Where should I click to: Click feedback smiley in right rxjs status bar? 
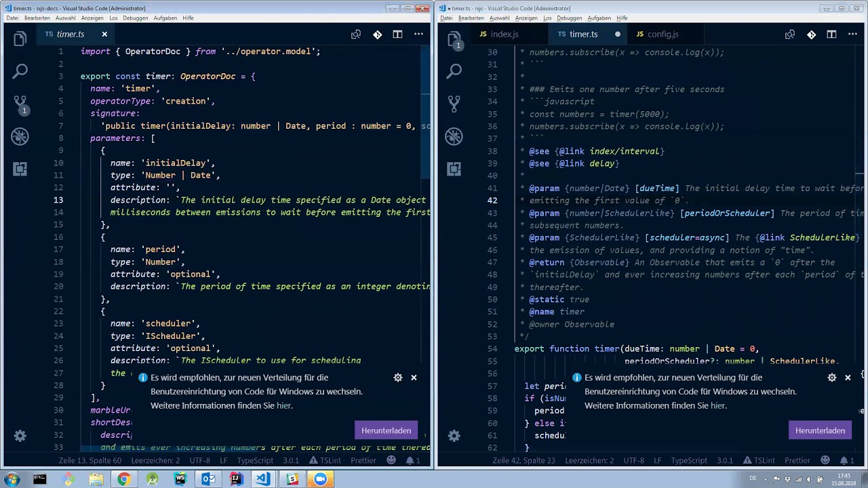(825, 460)
